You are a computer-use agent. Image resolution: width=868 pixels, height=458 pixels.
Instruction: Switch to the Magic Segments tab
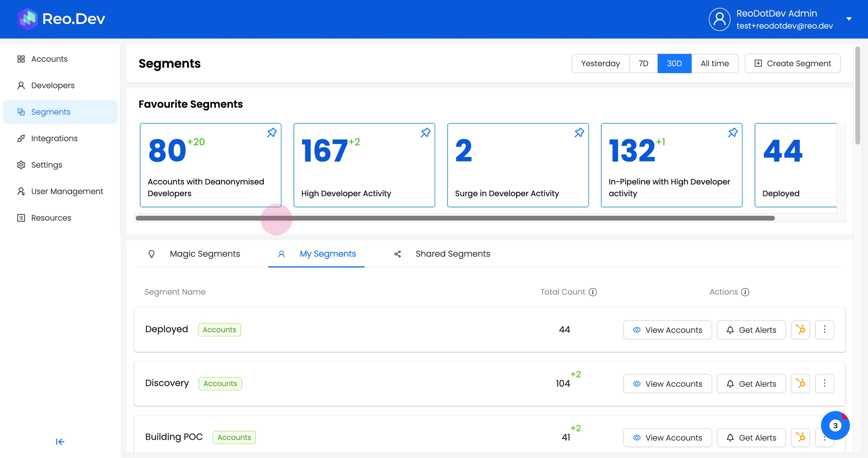coord(205,254)
